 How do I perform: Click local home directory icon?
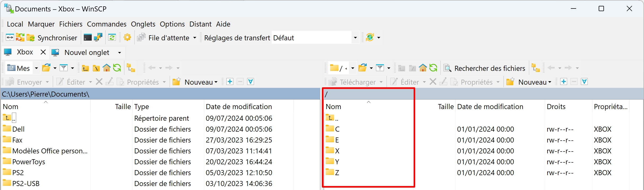click(x=107, y=68)
